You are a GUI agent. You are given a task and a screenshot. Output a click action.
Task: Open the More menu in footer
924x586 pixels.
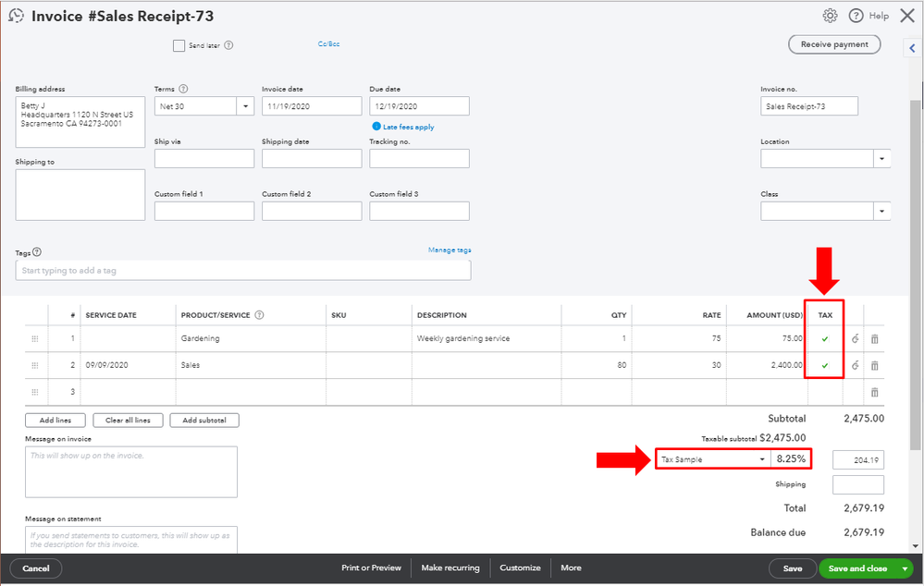pos(571,568)
